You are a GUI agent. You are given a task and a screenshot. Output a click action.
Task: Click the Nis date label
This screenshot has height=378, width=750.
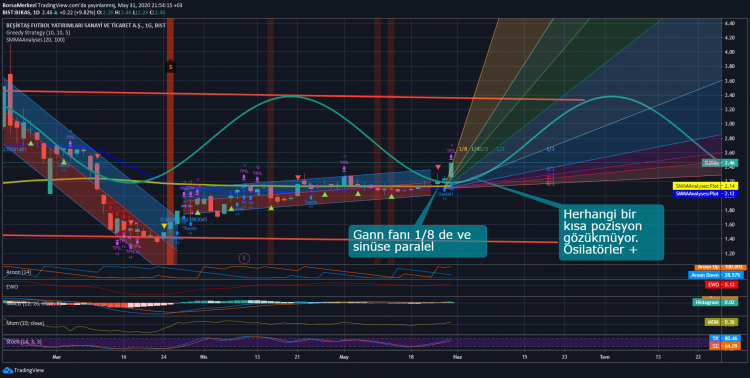[203, 357]
